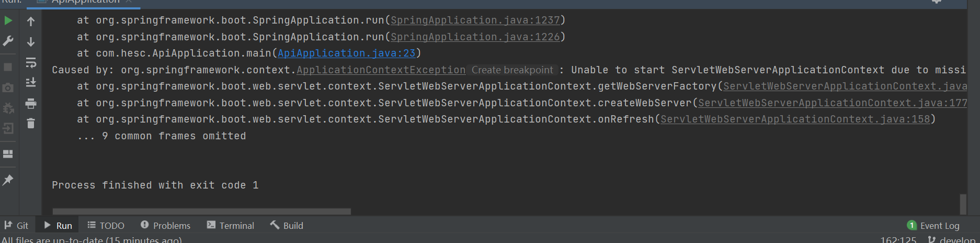This screenshot has height=243, width=980.
Task: Rerun ApiApplication with the green play icon
Action: (x=8, y=21)
